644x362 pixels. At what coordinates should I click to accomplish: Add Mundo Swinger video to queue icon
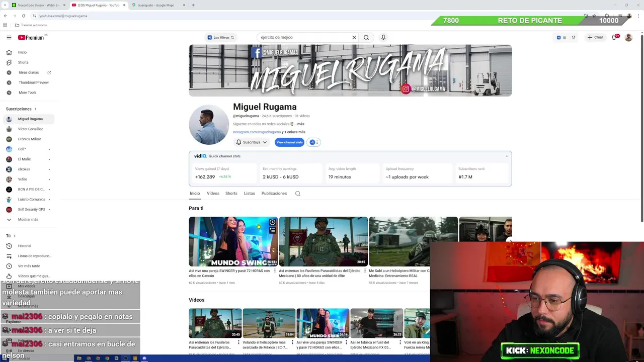(x=272, y=230)
